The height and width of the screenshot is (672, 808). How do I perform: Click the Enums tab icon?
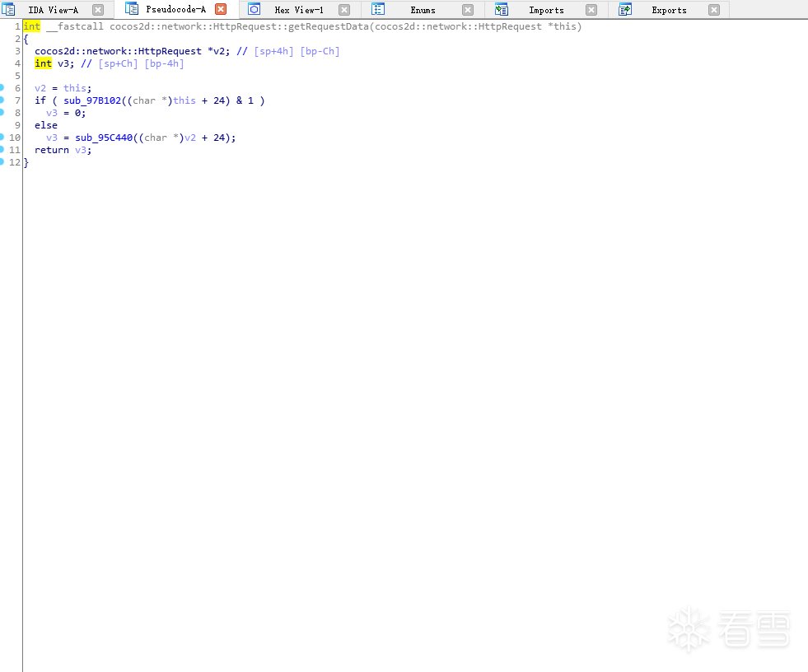pos(378,9)
